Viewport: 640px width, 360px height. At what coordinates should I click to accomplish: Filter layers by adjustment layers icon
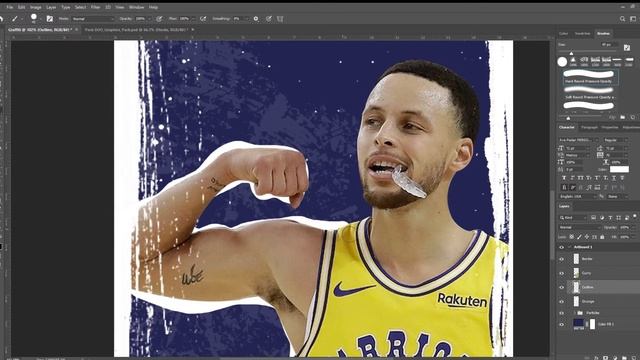pyautogui.click(x=602, y=218)
